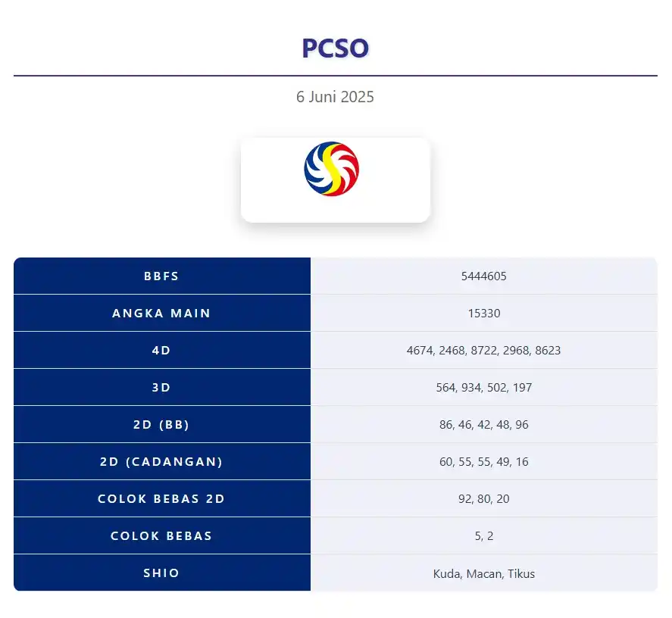The image size is (672, 618).
Task: Click the COLOK BEBAS 2D label
Action: (x=161, y=499)
